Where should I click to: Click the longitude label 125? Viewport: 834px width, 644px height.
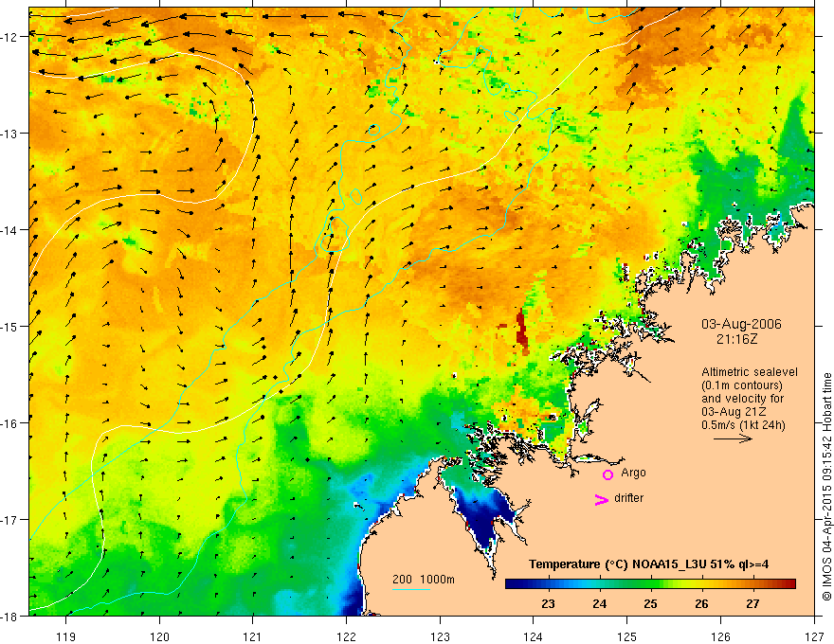tap(627, 637)
